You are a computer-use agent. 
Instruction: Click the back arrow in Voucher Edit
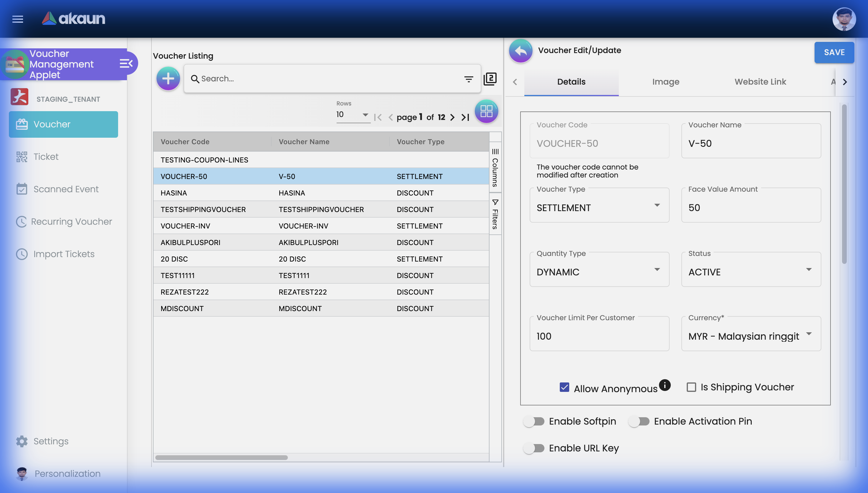click(521, 51)
